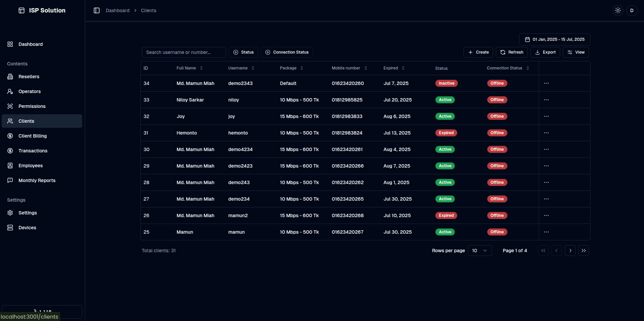This screenshot has width=644, height=321.
Task: Go to next page arrow
Action: 570,251
